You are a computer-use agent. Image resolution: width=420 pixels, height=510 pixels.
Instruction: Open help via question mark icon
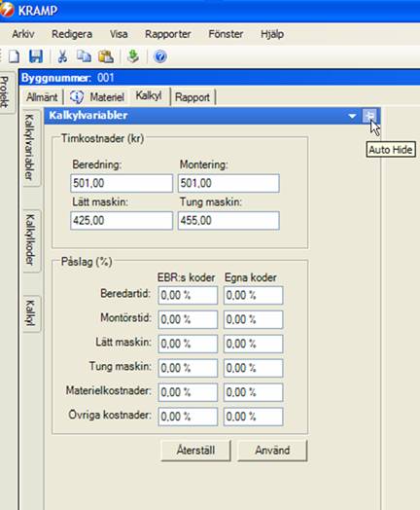coord(160,56)
